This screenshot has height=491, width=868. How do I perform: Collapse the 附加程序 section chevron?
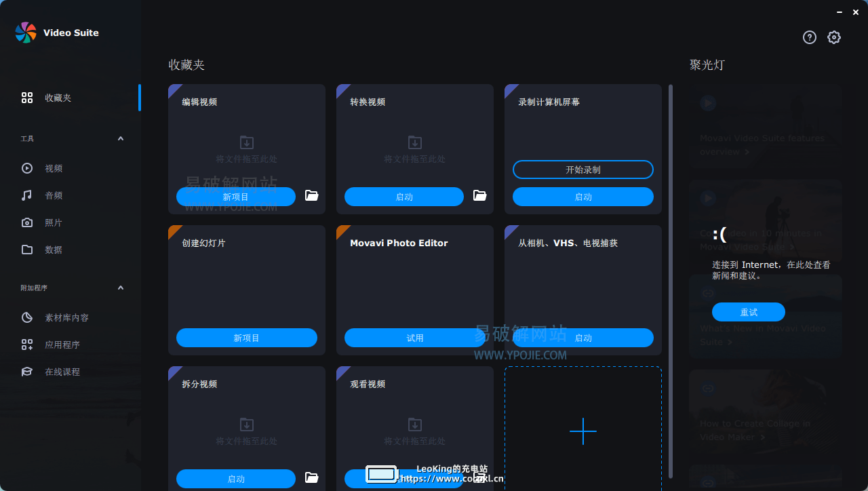pyautogui.click(x=121, y=288)
